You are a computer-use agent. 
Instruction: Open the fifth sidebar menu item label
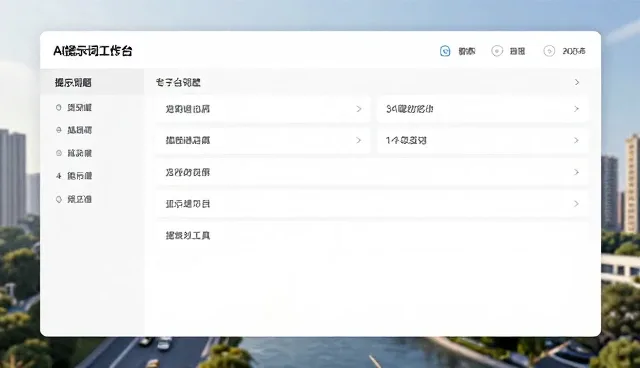pos(79,199)
